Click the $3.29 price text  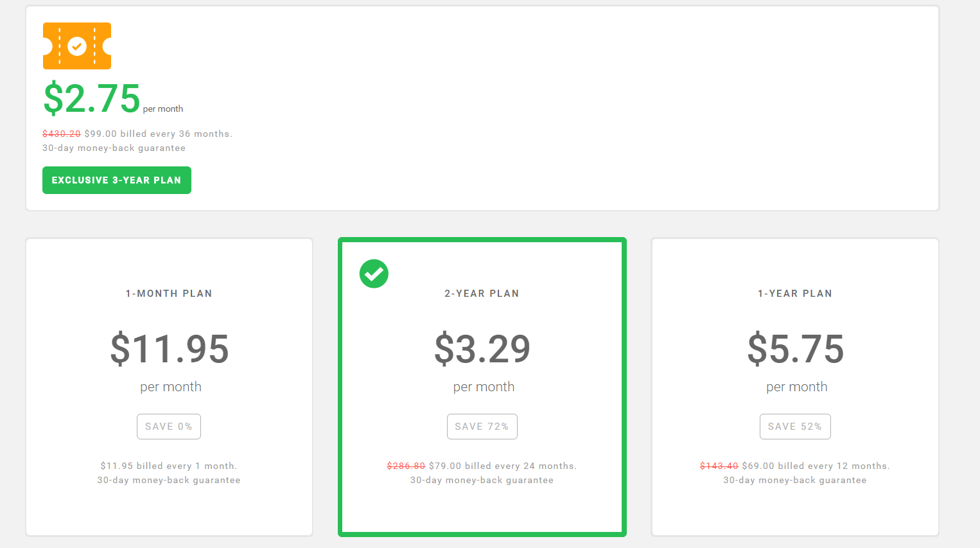click(x=482, y=349)
